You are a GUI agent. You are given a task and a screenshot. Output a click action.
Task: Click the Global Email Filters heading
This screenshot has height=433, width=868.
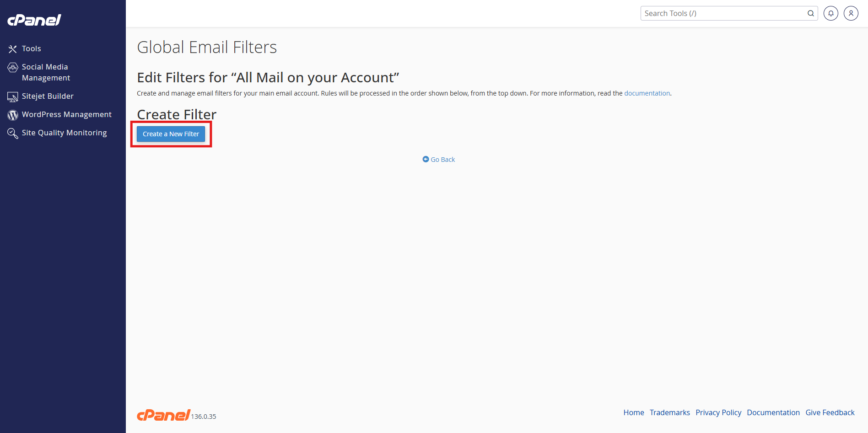click(207, 47)
